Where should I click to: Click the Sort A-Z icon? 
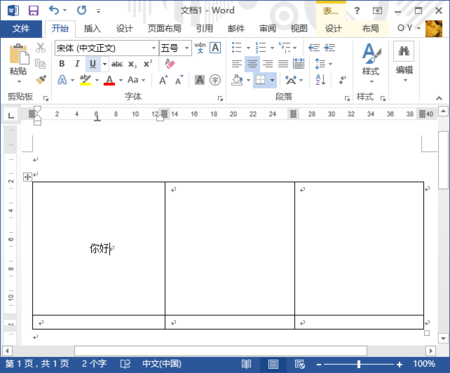pos(320,80)
